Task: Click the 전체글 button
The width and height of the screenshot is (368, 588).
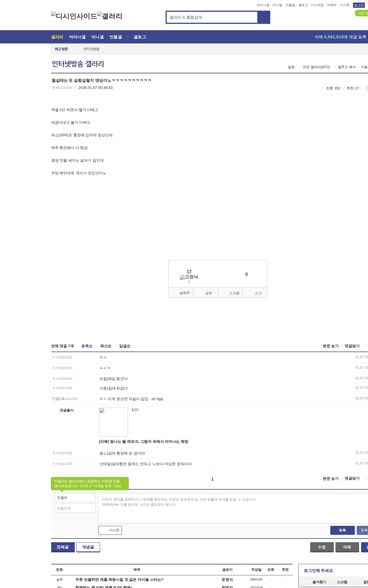Action: [63, 547]
